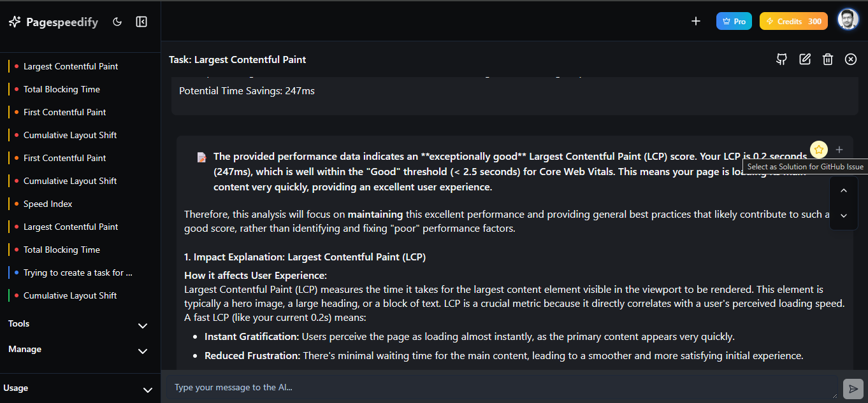Viewport: 868px width, 403px height.
Task: Delete task with trash icon
Action: click(828, 59)
